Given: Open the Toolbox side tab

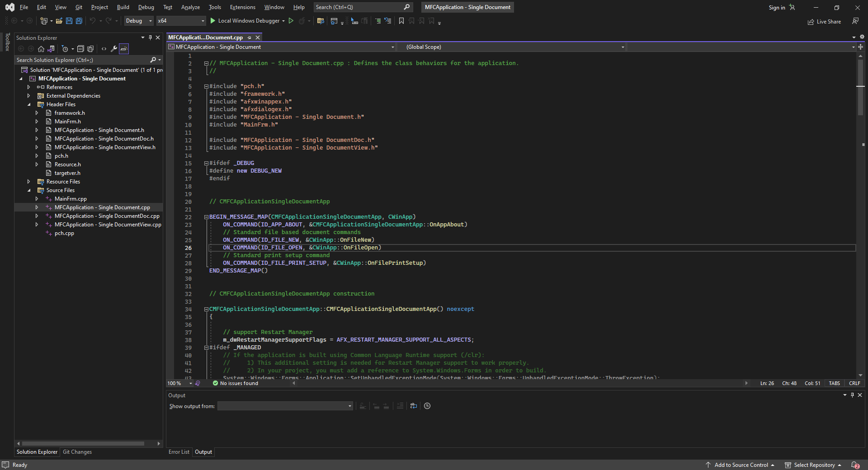Looking at the screenshot, I should pyautogui.click(x=7, y=42).
